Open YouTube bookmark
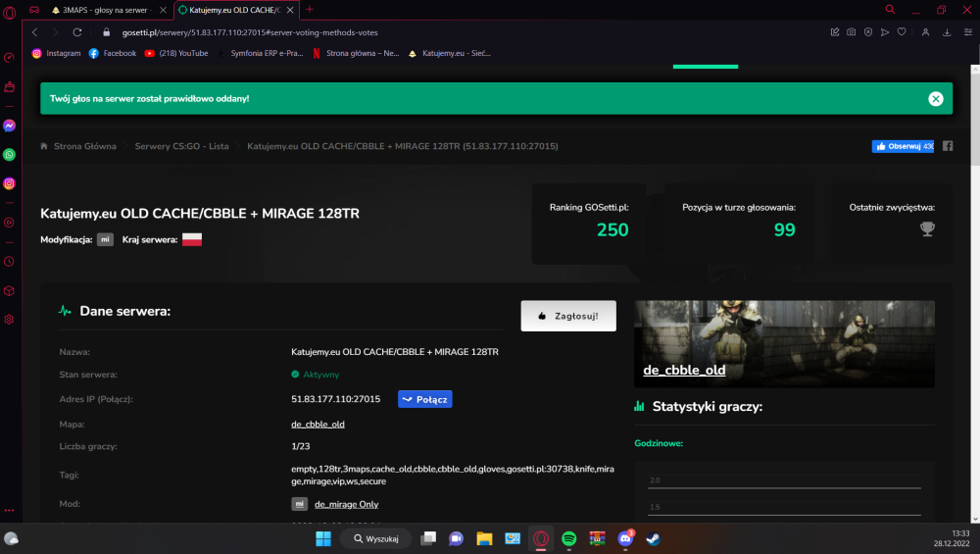This screenshot has height=554, width=980. click(x=176, y=53)
